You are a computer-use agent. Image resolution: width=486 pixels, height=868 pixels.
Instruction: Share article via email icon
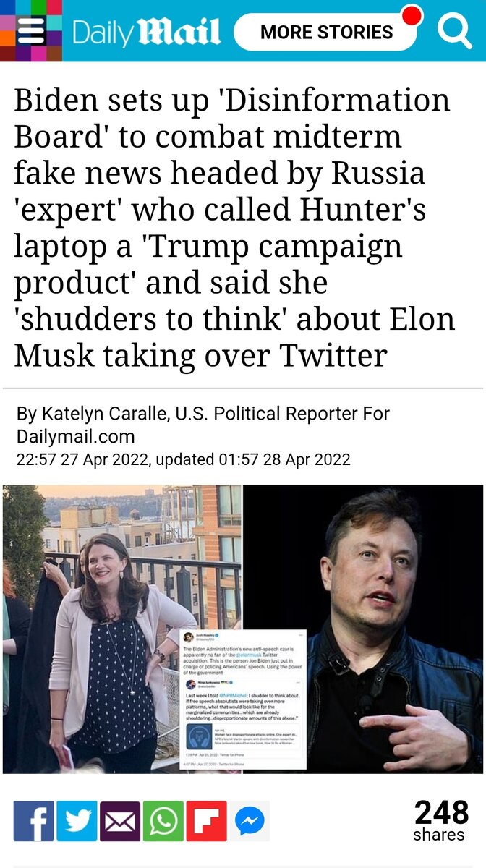click(120, 821)
